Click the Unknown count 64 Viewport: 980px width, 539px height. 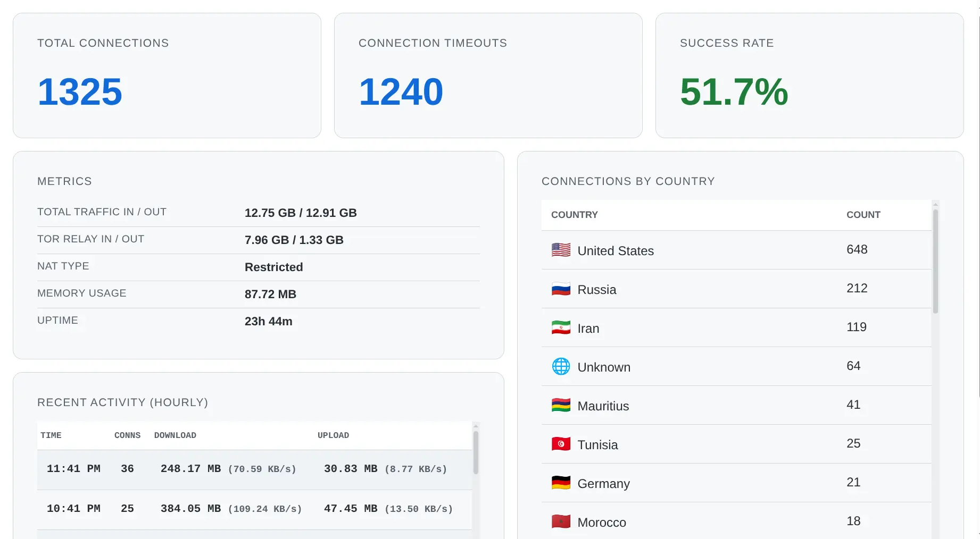point(853,366)
